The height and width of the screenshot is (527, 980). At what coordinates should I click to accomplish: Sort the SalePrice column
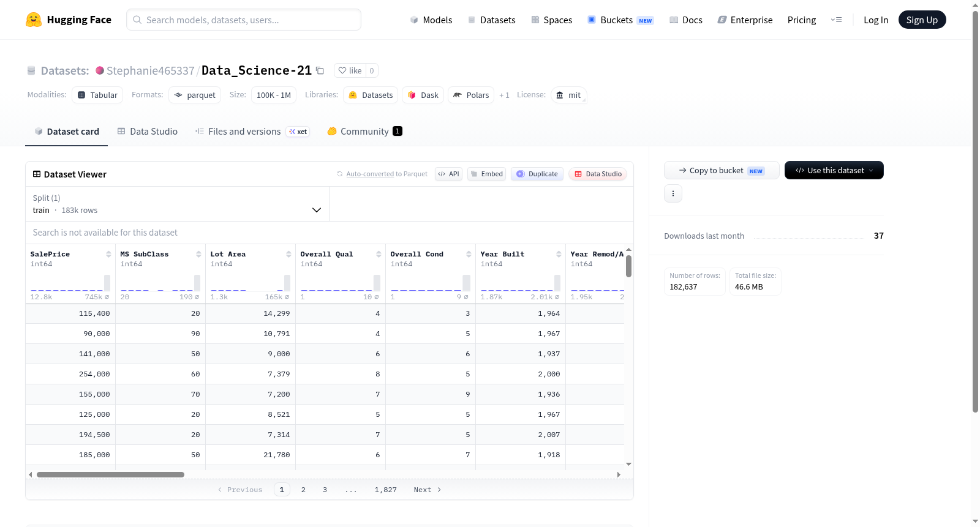coord(108,254)
